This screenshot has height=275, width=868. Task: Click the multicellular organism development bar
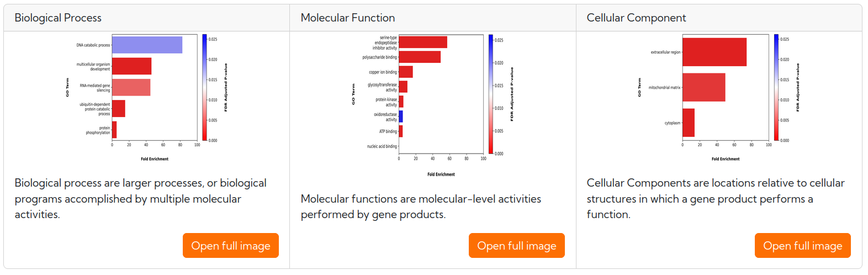click(131, 66)
